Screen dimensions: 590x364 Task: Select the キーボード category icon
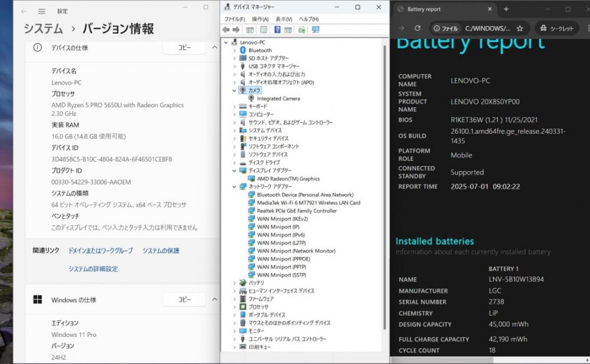point(242,107)
